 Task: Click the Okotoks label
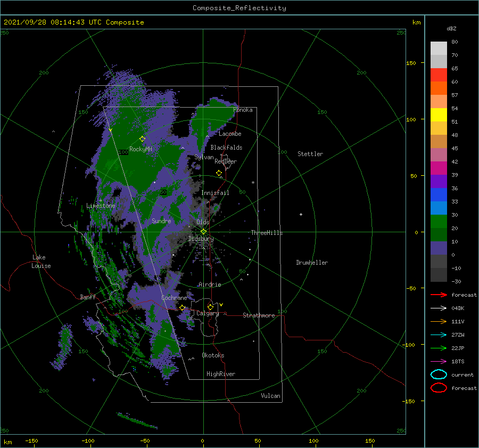pyautogui.click(x=213, y=355)
